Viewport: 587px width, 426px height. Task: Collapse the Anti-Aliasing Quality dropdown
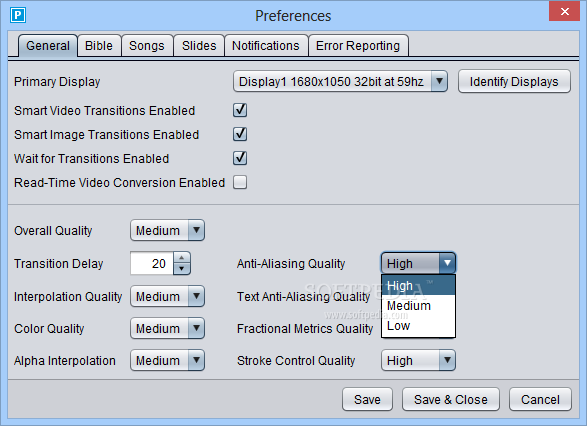(x=418, y=263)
